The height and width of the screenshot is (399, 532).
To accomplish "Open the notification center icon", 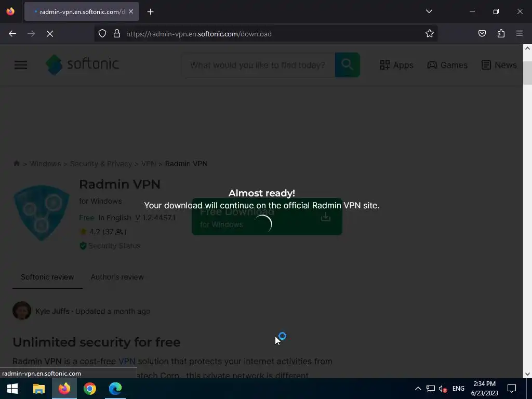I will [512, 389].
